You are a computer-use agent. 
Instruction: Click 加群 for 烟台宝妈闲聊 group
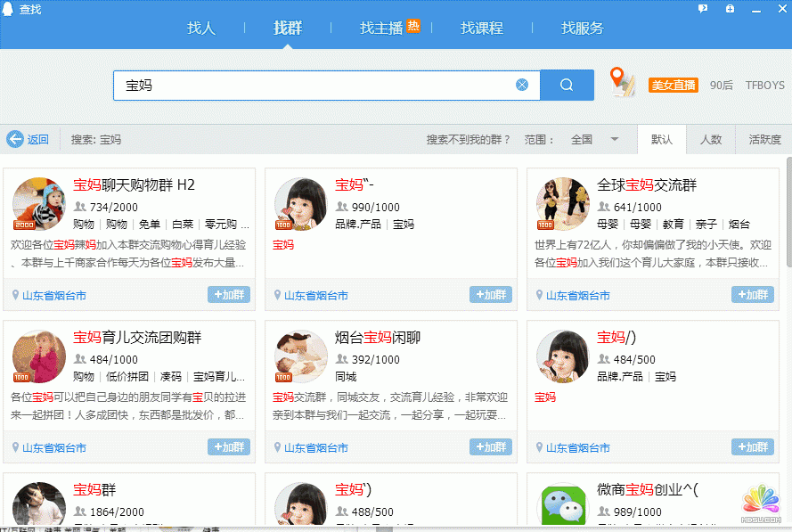(x=491, y=447)
